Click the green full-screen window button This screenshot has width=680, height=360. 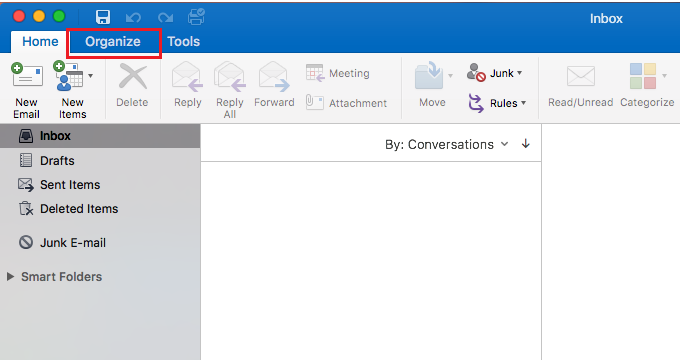(x=59, y=16)
